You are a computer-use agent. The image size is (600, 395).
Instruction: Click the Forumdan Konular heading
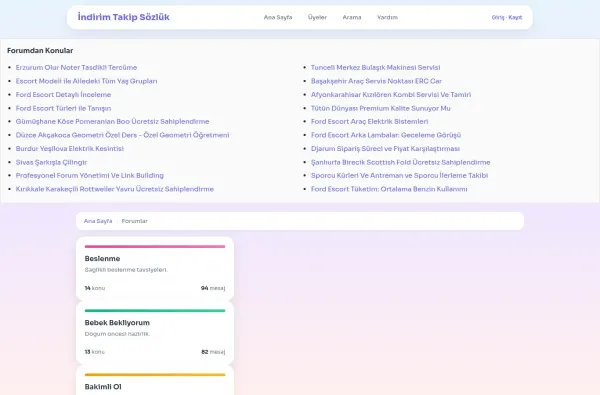(40, 51)
